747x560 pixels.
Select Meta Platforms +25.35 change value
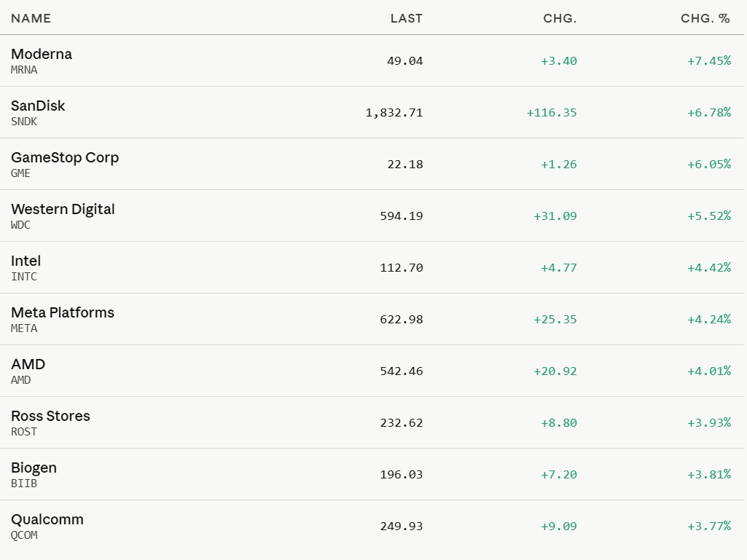[555, 320]
